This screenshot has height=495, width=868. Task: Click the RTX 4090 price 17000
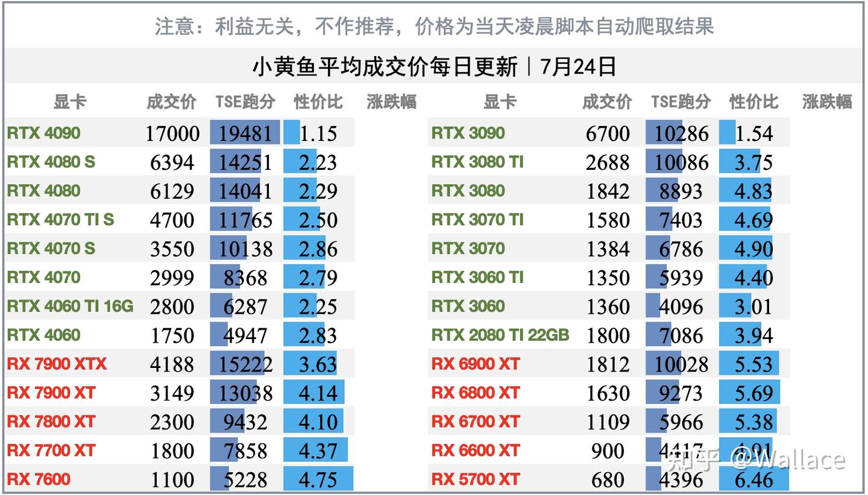coord(172,134)
